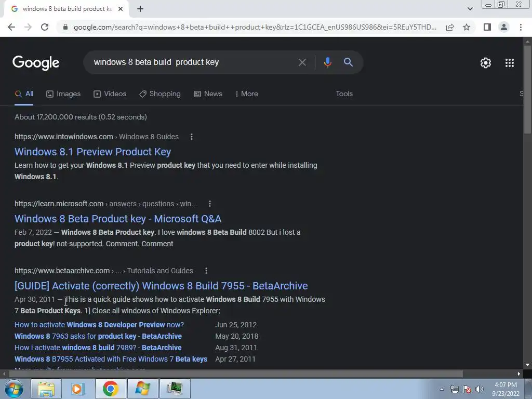
Task: Click the browser forward arrow
Action: click(28, 27)
